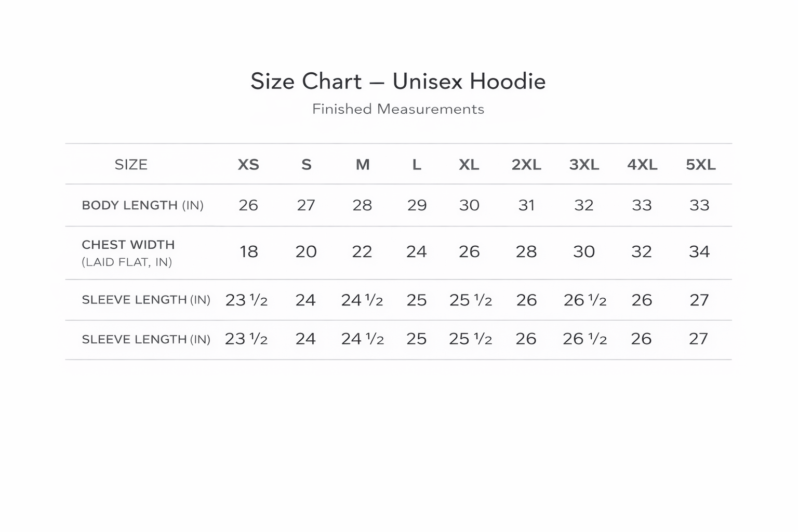Click the XS size column header
The image size is (798, 532).
coord(248,165)
